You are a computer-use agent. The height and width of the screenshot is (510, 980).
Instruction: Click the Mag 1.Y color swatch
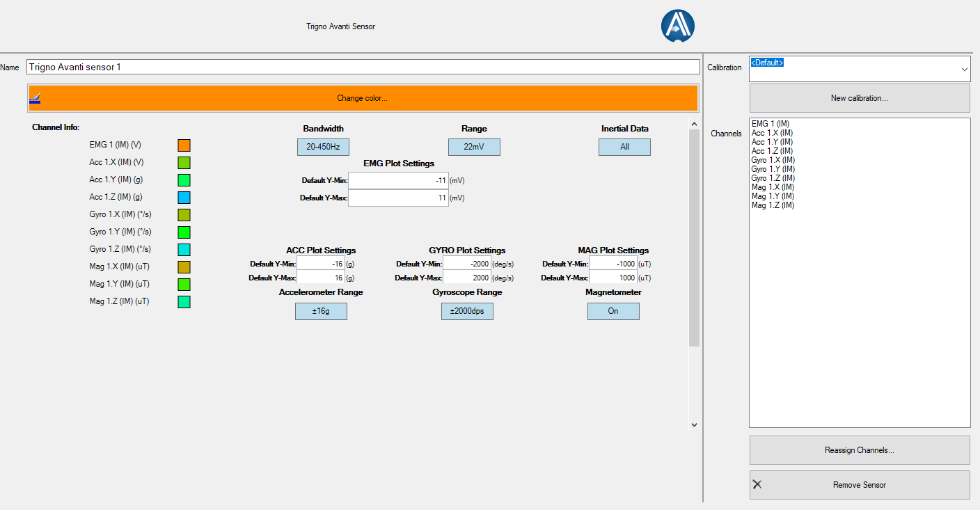click(184, 285)
